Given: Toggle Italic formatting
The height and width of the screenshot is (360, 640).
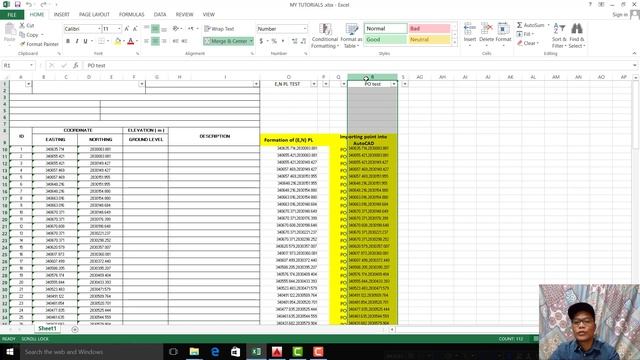Looking at the screenshot, I should 77,41.
